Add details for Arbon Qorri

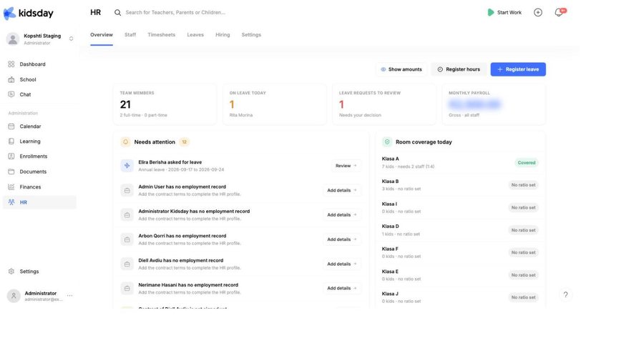(342, 239)
